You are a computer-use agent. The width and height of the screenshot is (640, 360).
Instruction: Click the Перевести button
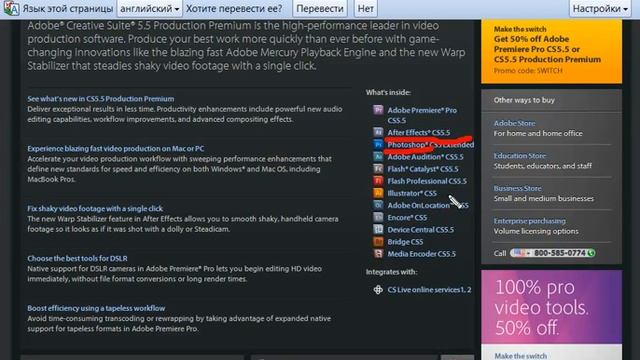point(320,9)
